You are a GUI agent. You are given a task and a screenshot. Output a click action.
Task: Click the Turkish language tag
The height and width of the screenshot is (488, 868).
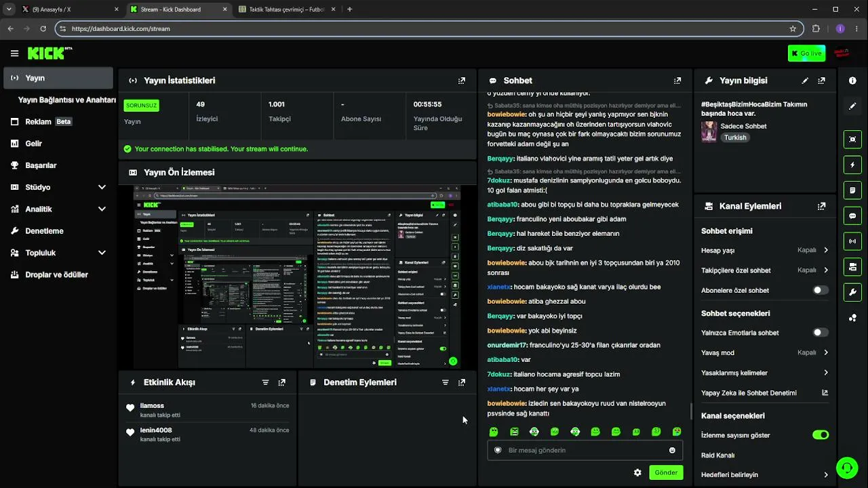click(735, 138)
